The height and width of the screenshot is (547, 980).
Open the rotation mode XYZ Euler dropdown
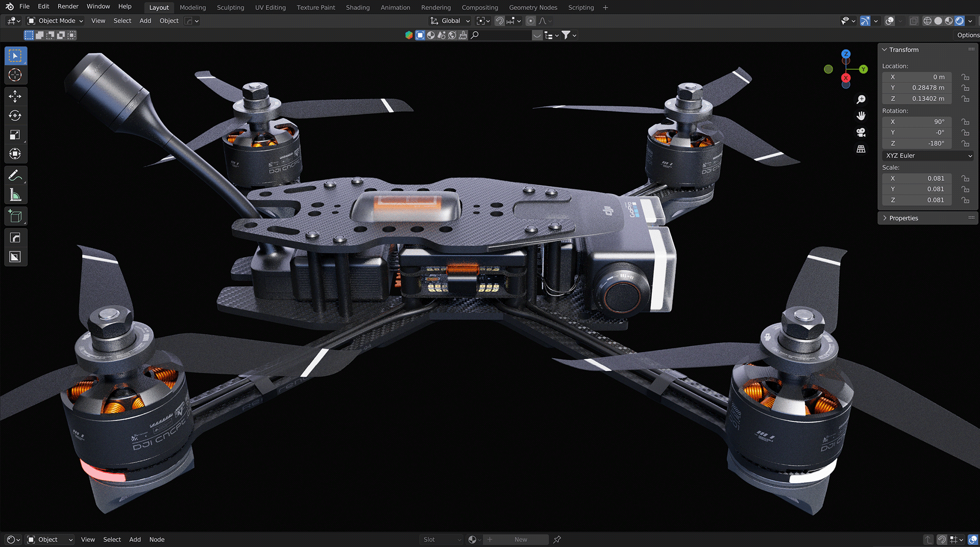[x=927, y=156]
